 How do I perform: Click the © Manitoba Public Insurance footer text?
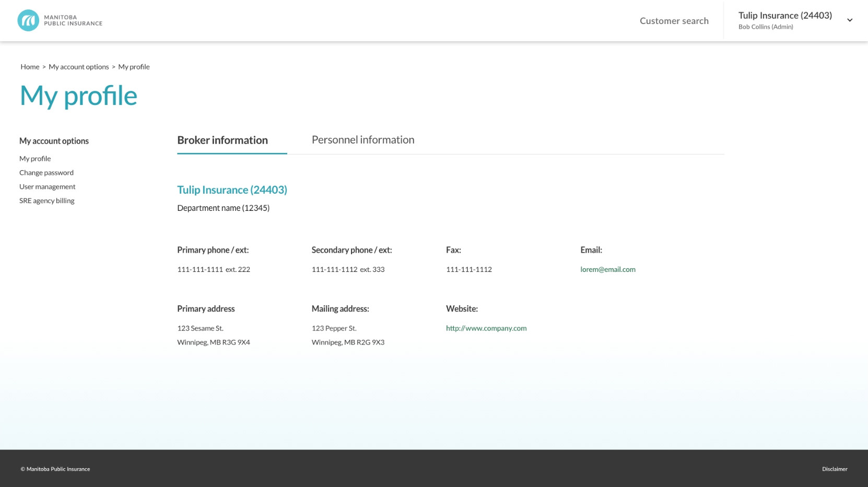pyautogui.click(x=55, y=469)
